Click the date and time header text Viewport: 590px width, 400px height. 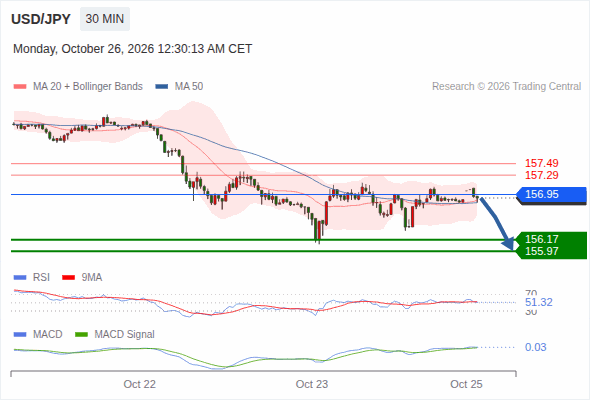coord(132,49)
